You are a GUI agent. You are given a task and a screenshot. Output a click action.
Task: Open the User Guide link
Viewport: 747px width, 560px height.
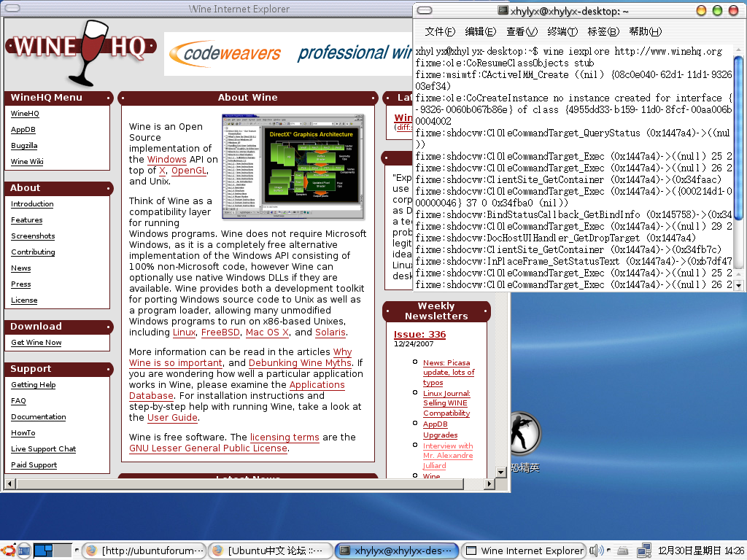(x=172, y=418)
